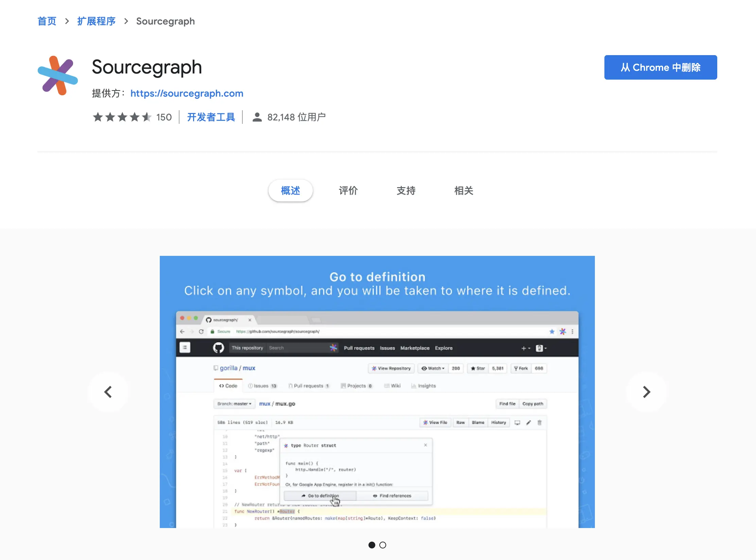Click the GitHub octocat icon in the screenshot header
The width and height of the screenshot is (756, 560).
[x=219, y=348]
